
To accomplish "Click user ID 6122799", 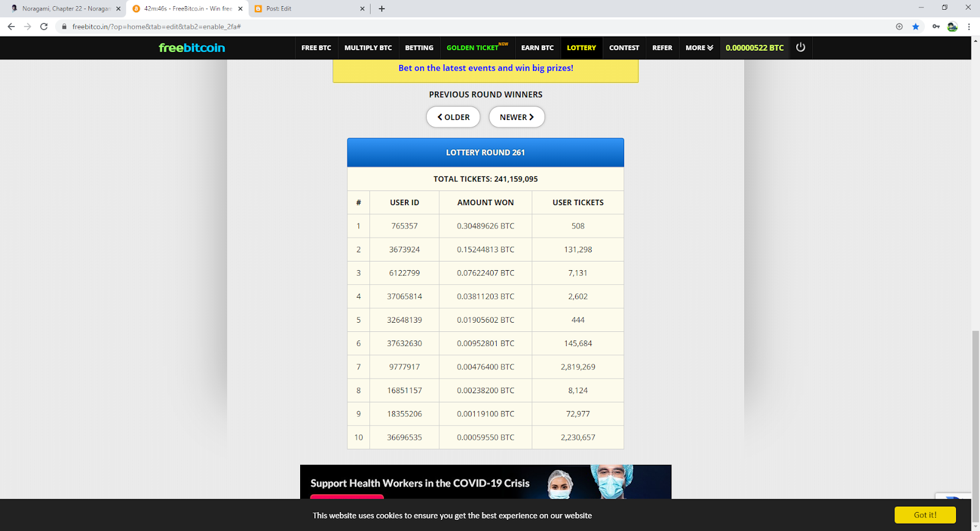I will pyautogui.click(x=404, y=273).
